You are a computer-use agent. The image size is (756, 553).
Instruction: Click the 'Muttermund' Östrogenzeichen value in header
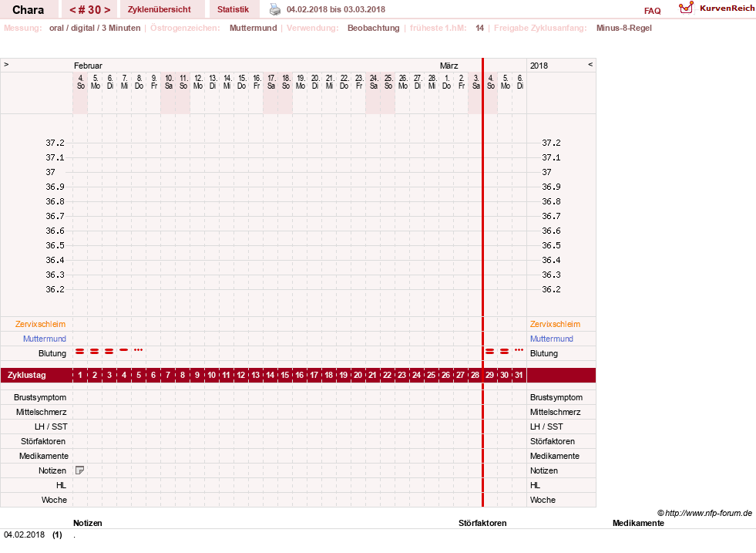pos(253,28)
